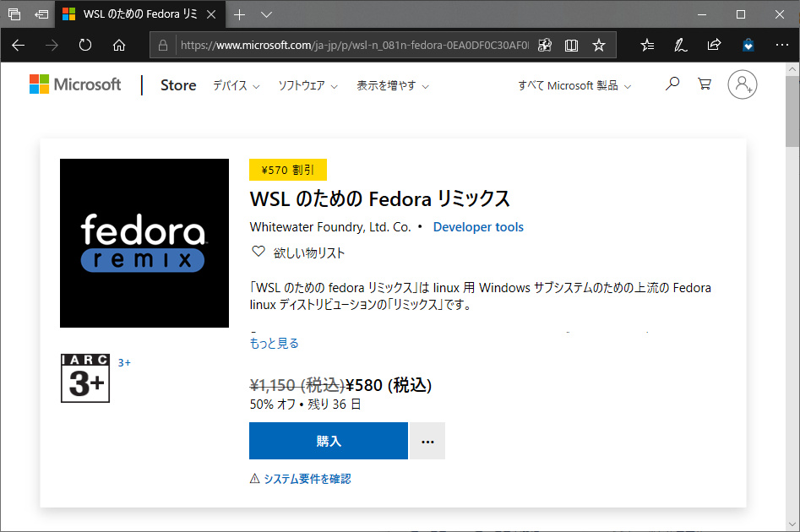The height and width of the screenshot is (532, 800).
Task: Toggle favorite star for this page
Action: [599, 45]
